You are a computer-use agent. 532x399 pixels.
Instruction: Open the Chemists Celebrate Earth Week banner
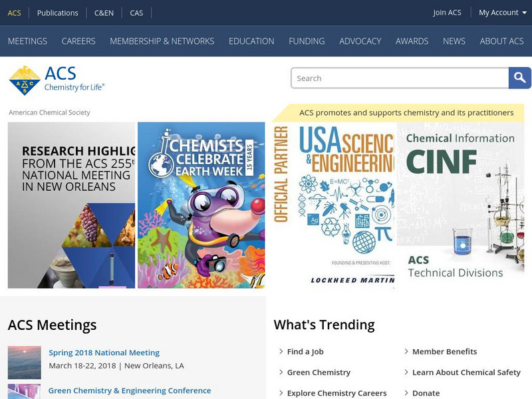pyautogui.click(x=201, y=205)
